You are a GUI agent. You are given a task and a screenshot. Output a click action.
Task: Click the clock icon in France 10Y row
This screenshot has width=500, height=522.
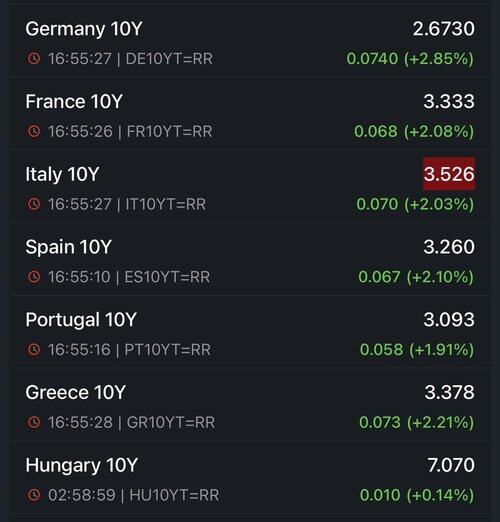[x=34, y=131]
